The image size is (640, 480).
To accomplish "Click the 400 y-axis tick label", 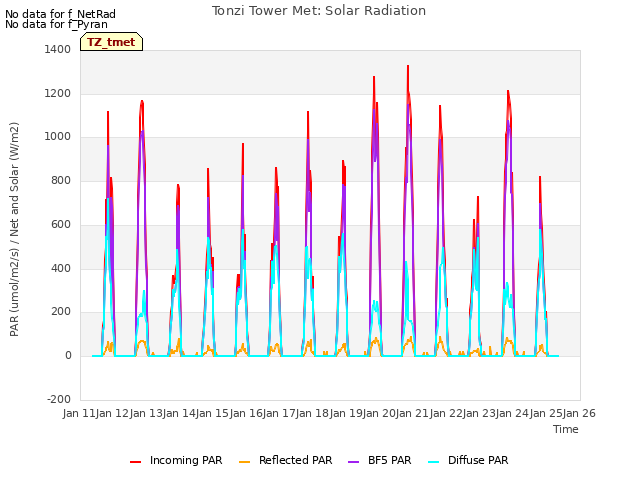I will (61, 269).
